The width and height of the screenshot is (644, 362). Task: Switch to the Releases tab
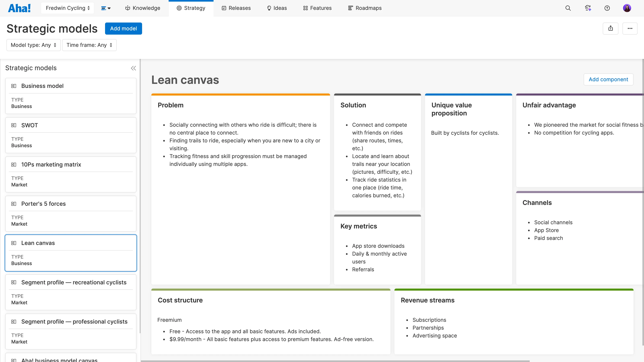click(236, 8)
